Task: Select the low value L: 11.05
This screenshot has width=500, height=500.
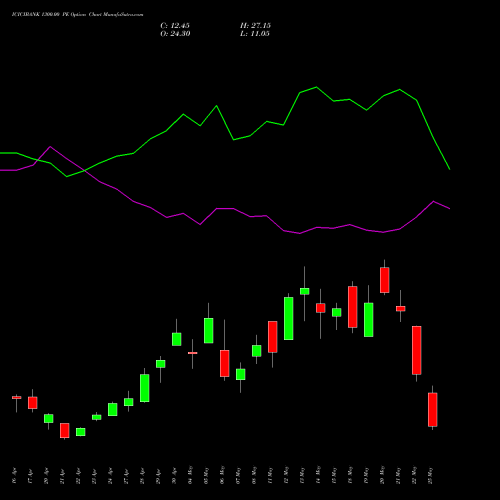Action: (255, 34)
